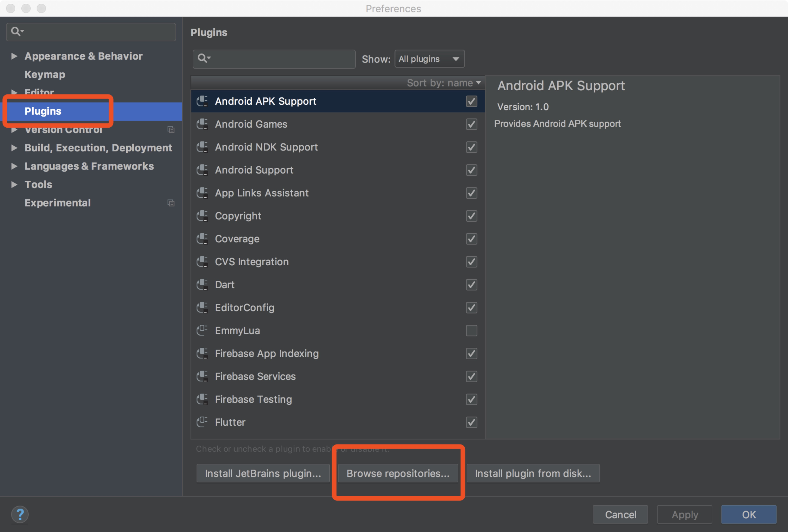Viewport: 788px width, 532px height.
Task: Open the Sort by name dropdown
Action: [444, 83]
